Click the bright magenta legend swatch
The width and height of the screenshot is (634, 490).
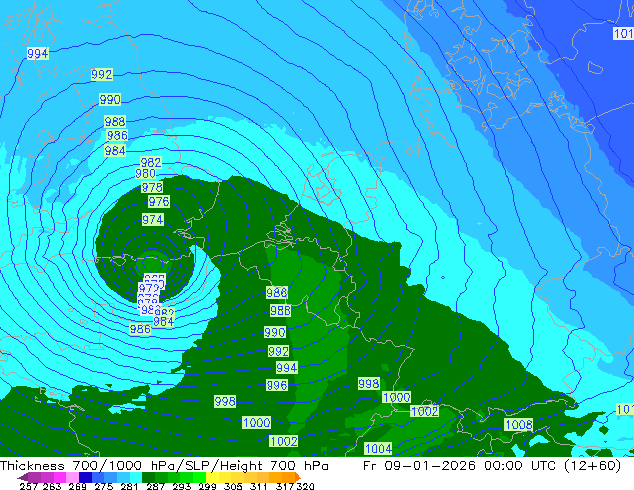click(60, 477)
